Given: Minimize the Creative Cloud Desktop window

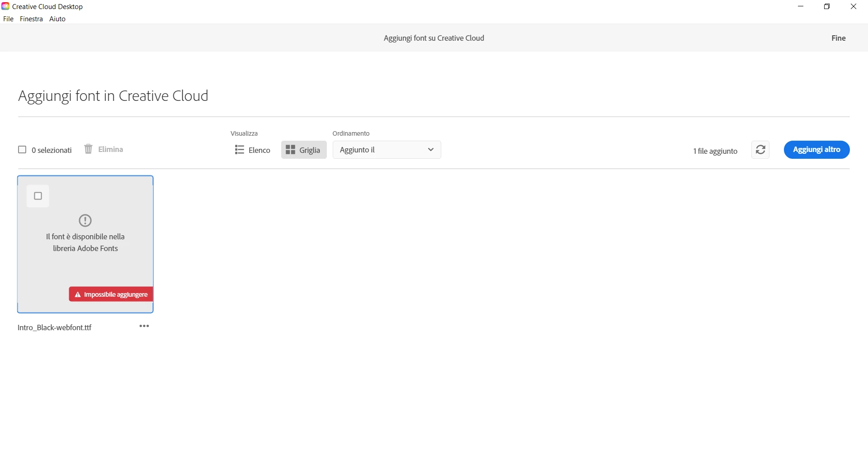Looking at the screenshot, I should [x=801, y=6].
